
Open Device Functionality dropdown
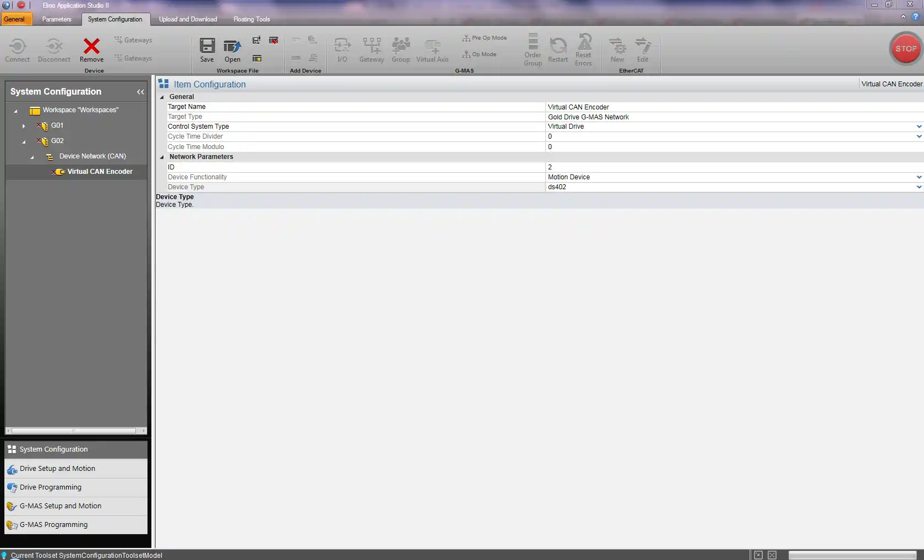click(918, 177)
